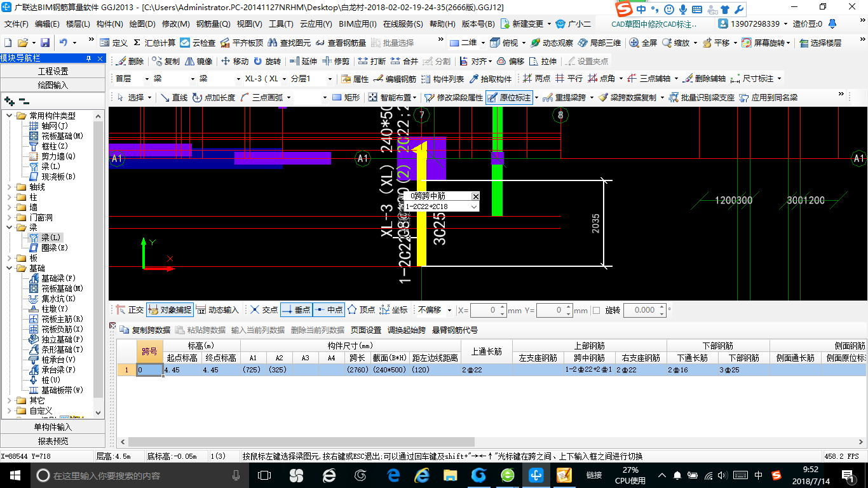Screen dimensions: 868x488
Task: Click 复制跨数据 copy span data
Action: (x=146, y=330)
